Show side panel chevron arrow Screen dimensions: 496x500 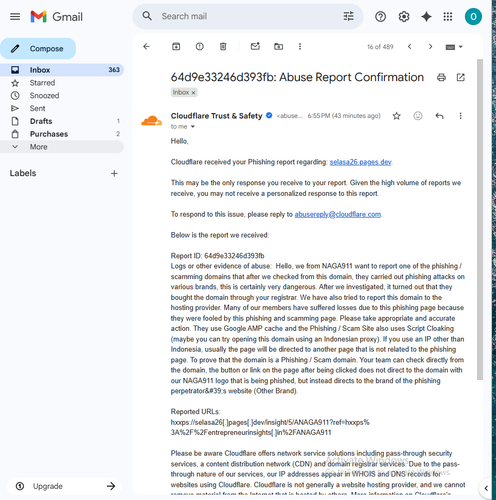click(x=486, y=488)
